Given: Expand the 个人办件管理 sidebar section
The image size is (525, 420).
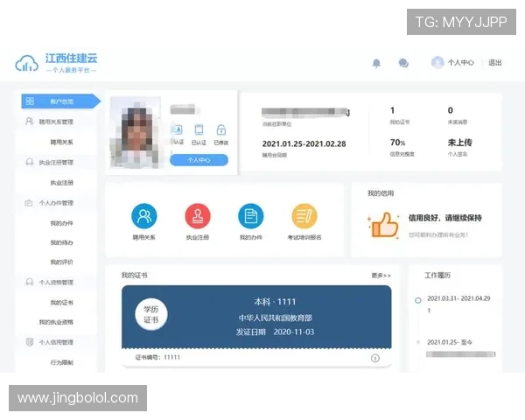Looking at the screenshot, I should [56, 203].
